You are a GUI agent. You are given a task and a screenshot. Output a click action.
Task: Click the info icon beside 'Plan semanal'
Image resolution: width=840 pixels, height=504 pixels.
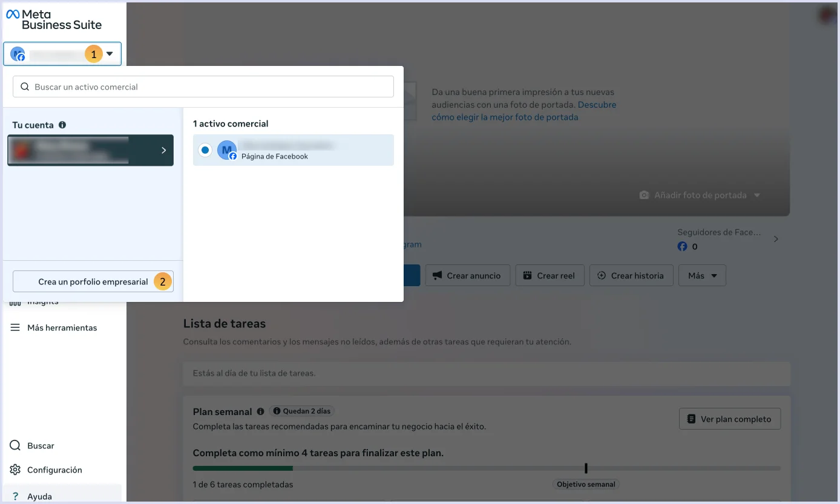tap(260, 411)
